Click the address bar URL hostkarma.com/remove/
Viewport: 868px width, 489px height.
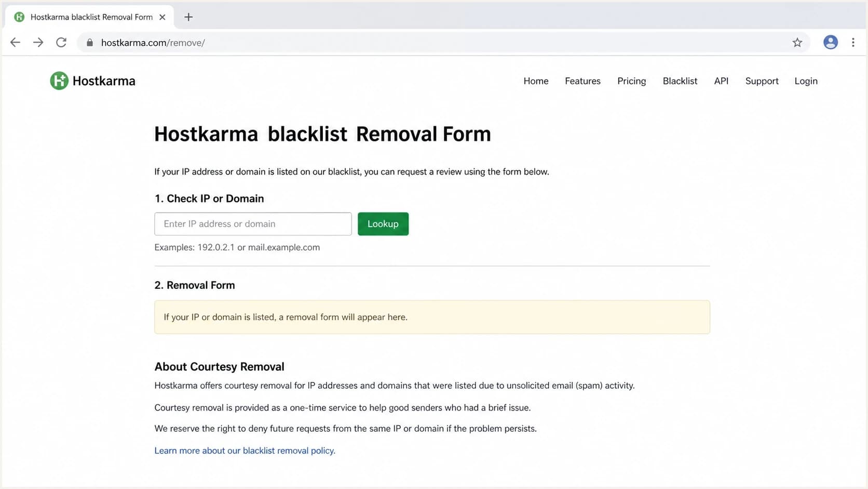(153, 43)
